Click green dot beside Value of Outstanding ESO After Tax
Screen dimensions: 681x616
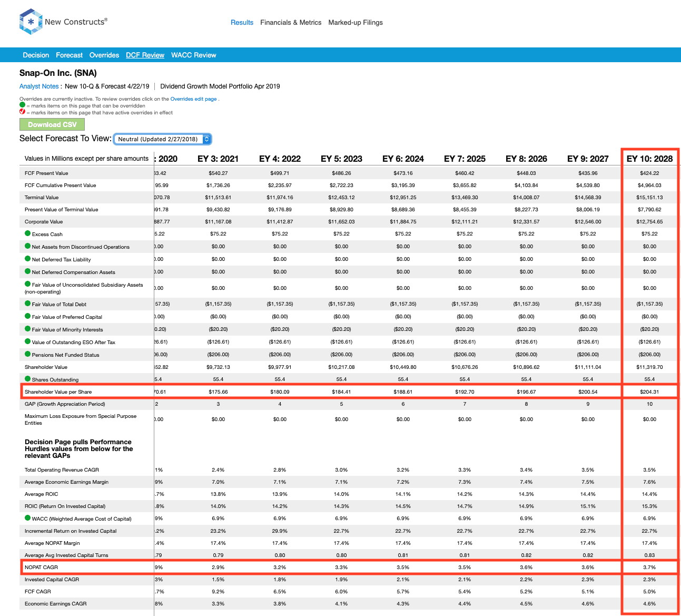pos(28,341)
